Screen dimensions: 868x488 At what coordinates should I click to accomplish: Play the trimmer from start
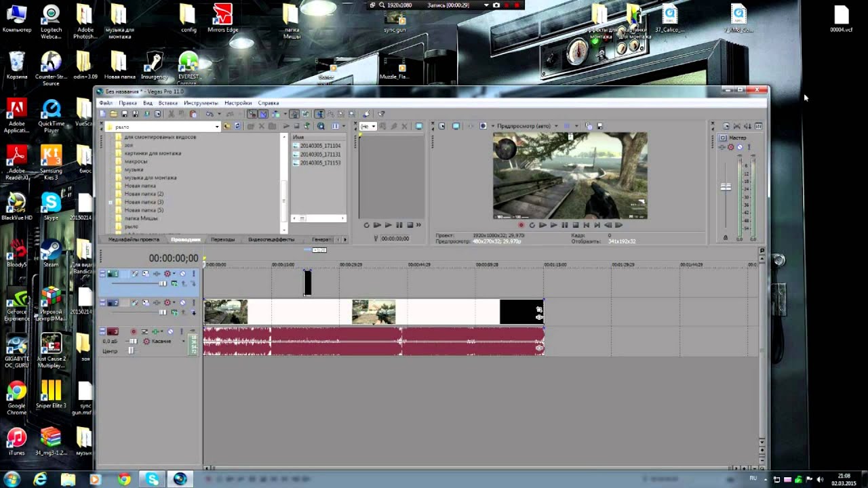coord(377,225)
